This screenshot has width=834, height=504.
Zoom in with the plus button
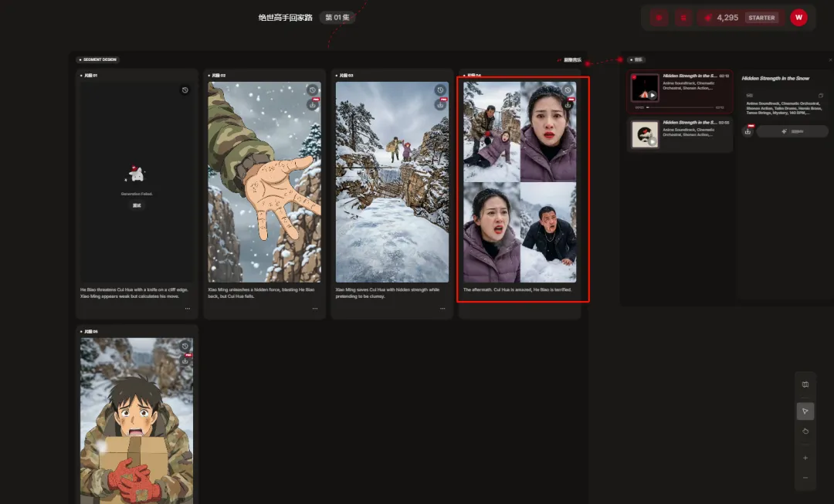805,458
